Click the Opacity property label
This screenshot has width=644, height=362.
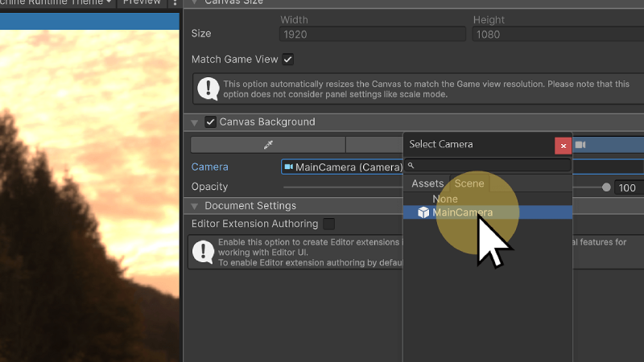(x=209, y=187)
